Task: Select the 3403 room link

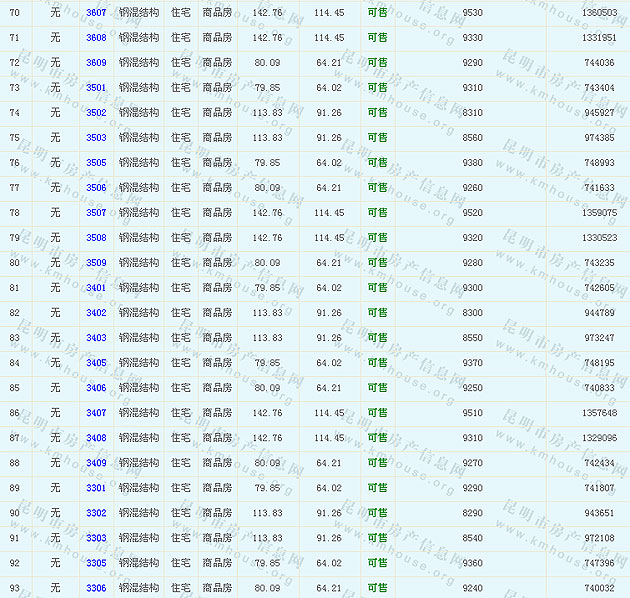Action: 96,338
